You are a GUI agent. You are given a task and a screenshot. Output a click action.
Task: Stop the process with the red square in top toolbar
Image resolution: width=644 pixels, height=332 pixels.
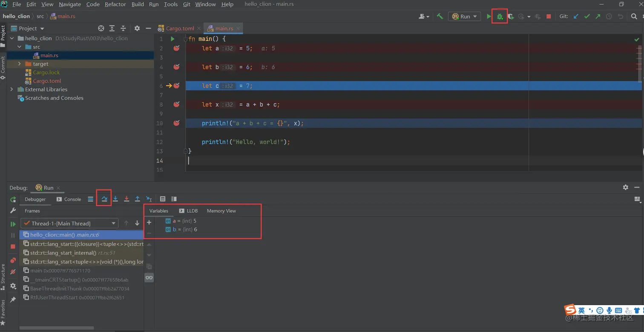[549, 17]
